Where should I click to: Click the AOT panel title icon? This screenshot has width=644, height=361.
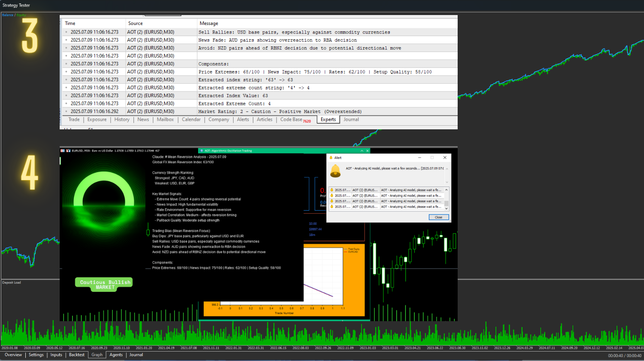(x=202, y=151)
